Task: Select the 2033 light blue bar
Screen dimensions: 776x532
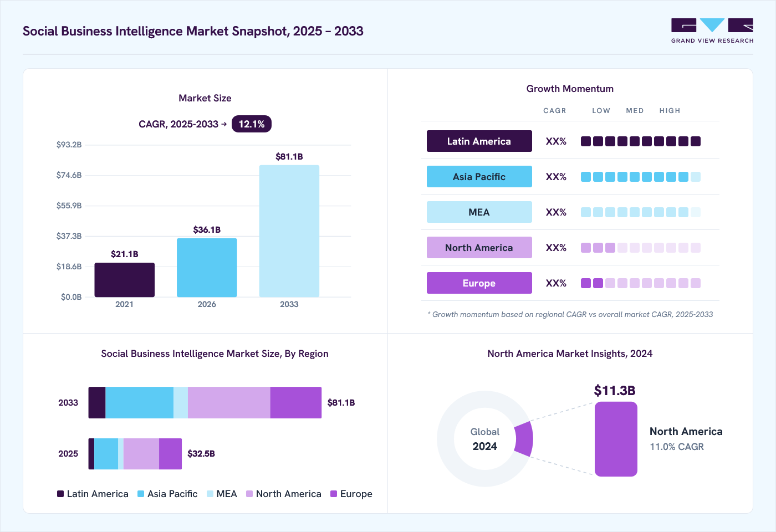Action: pyautogui.click(x=289, y=231)
